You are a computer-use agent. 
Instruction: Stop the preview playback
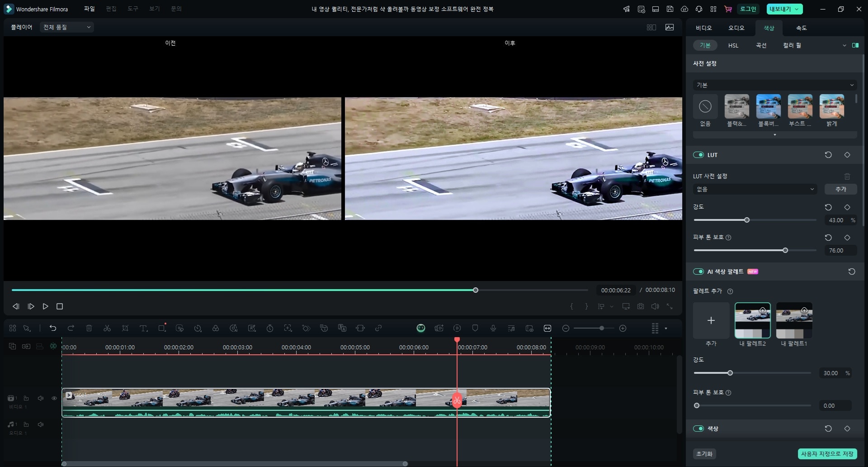(x=60, y=306)
